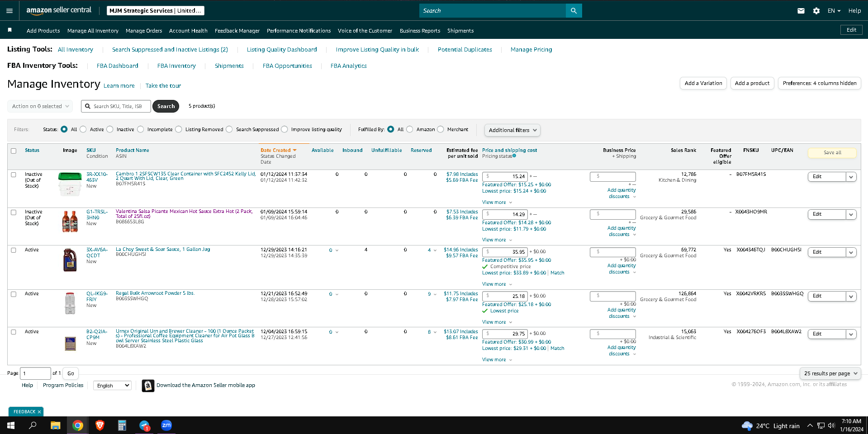This screenshot has width=868, height=434.
Task: Open Business Reports menu item
Action: tap(420, 31)
